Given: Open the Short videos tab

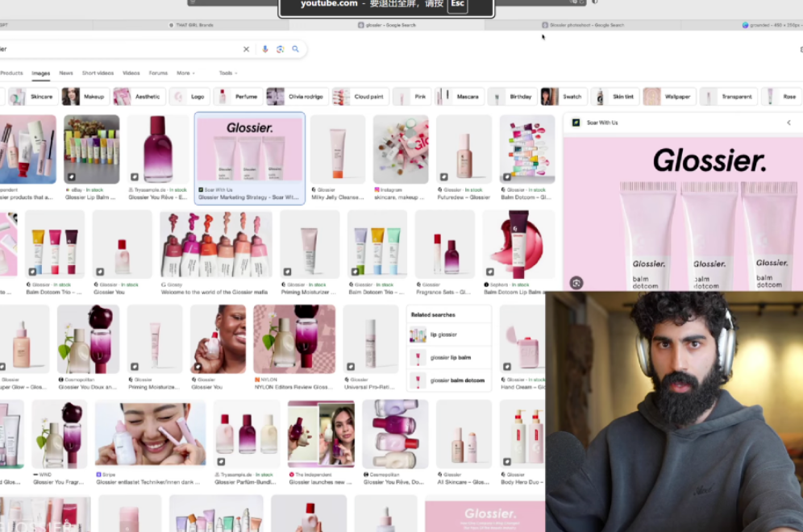Looking at the screenshot, I should point(98,73).
